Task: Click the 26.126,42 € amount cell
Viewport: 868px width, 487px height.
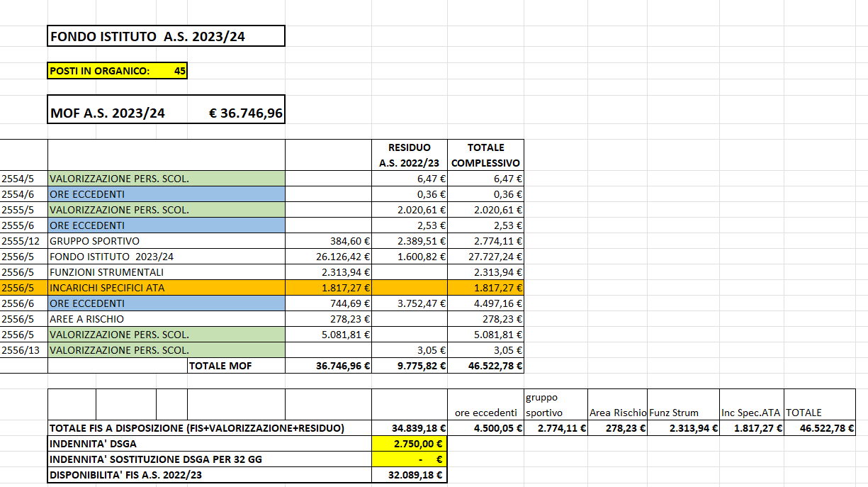Action: (x=328, y=257)
